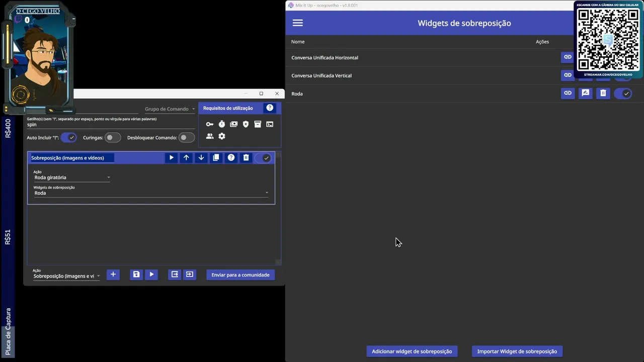Copy link for Conversa Unificada Vertical widget
The image size is (644, 362).
click(x=567, y=75)
